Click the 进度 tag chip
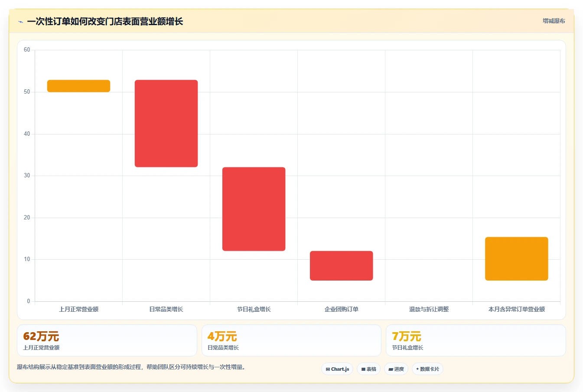 click(x=396, y=369)
